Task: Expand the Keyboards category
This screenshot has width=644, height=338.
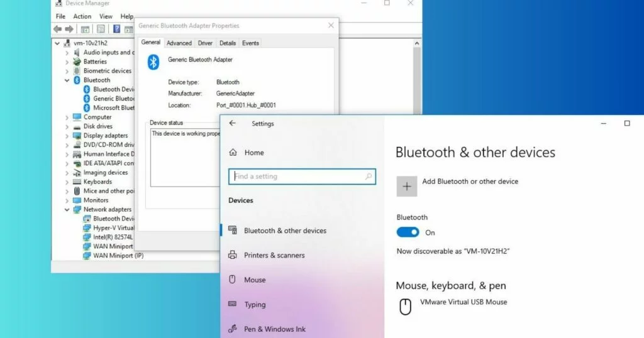Action: [x=67, y=182]
